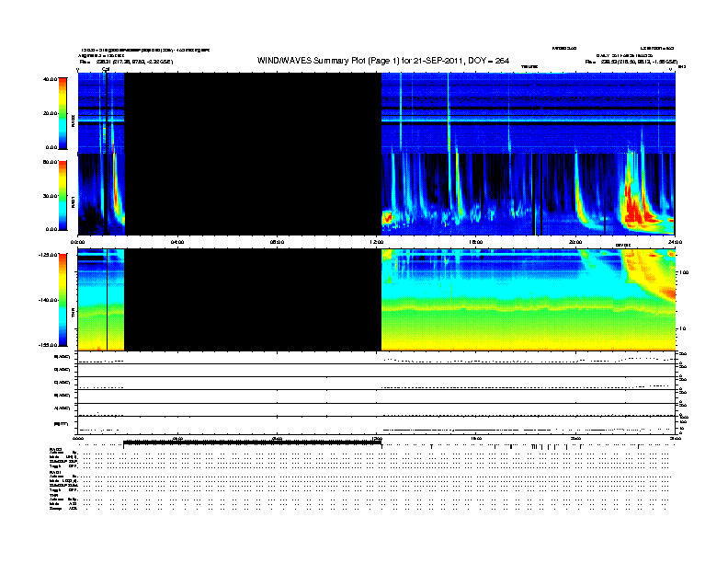Click the 24:00 tick label under RAD1 spectrogram

pyautogui.click(x=675, y=242)
